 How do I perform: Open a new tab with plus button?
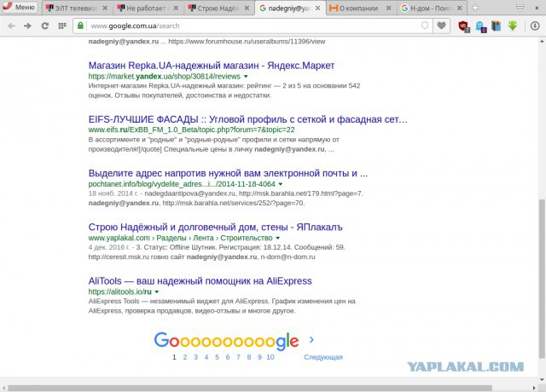475,8
